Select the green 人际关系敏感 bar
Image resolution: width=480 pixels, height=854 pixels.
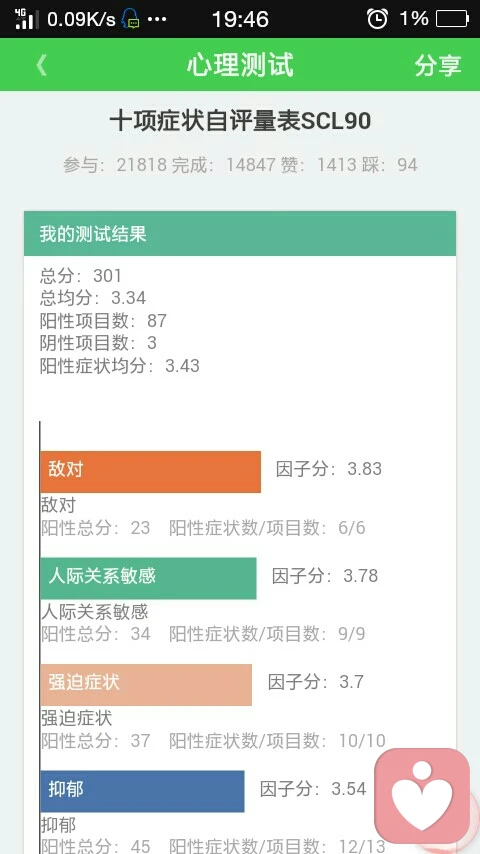pyautogui.click(x=149, y=578)
